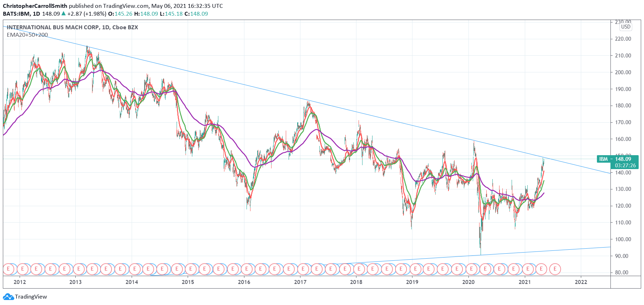Screen dimensions: 644x305
Task: Open the USD currency selector
Action: (626, 27)
